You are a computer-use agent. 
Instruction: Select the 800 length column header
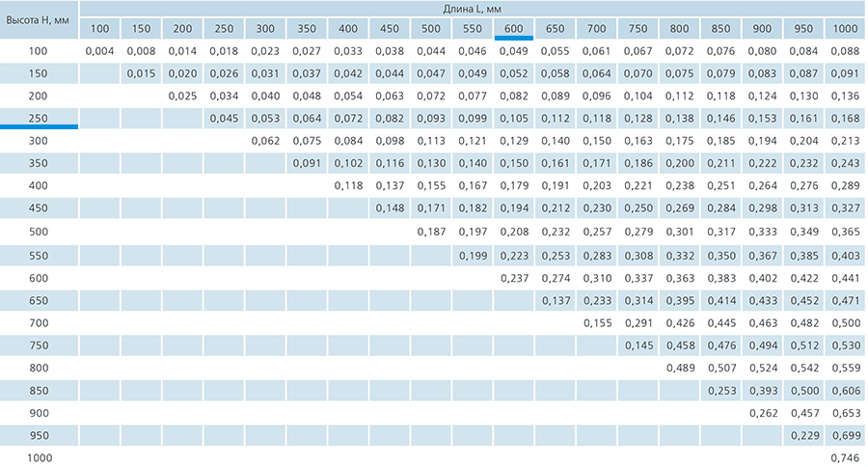click(680, 29)
